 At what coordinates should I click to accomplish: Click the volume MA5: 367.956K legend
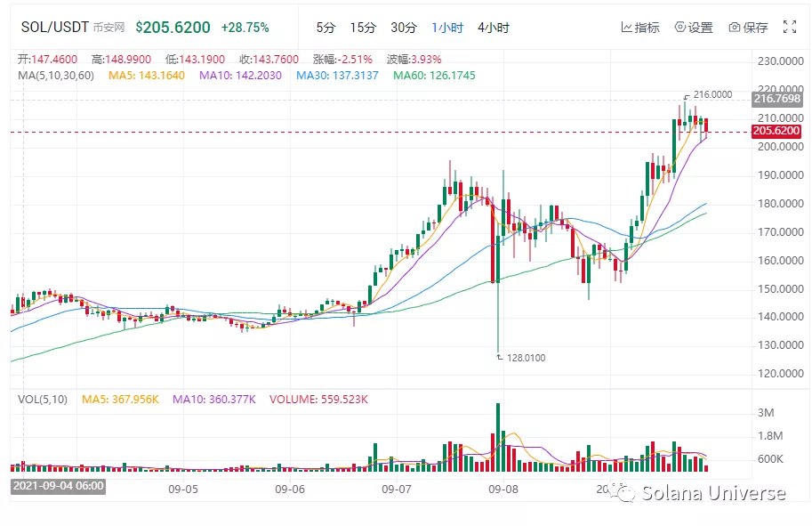(x=120, y=400)
